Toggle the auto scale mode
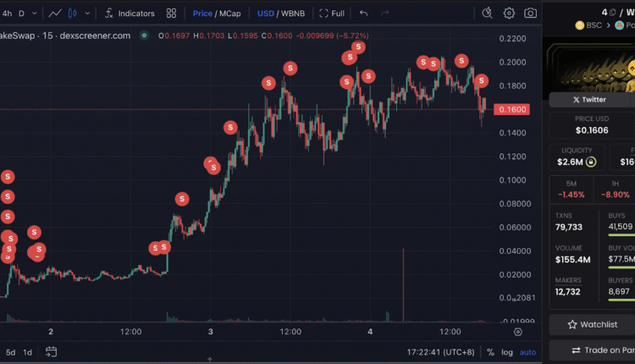This screenshot has width=635, height=364. point(527,352)
